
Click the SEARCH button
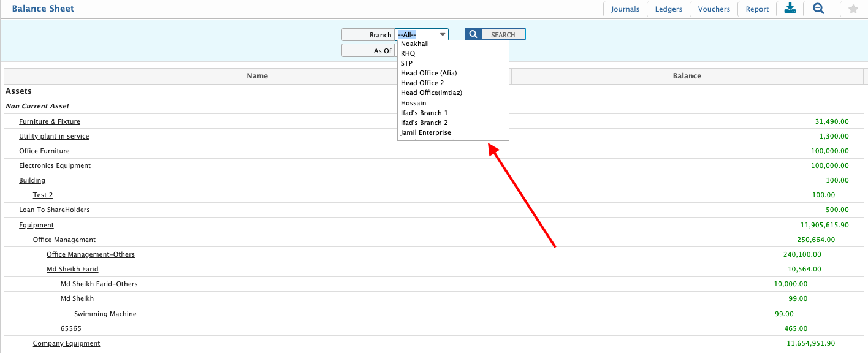503,34
